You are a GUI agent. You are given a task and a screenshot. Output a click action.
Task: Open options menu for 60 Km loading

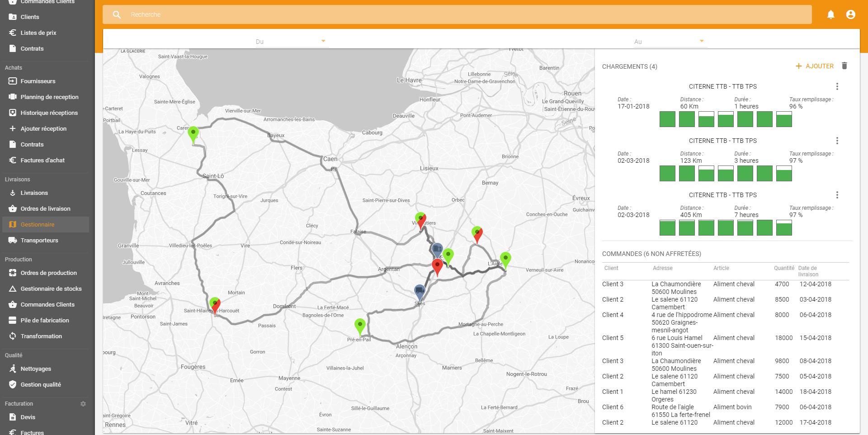coord(837,86)
